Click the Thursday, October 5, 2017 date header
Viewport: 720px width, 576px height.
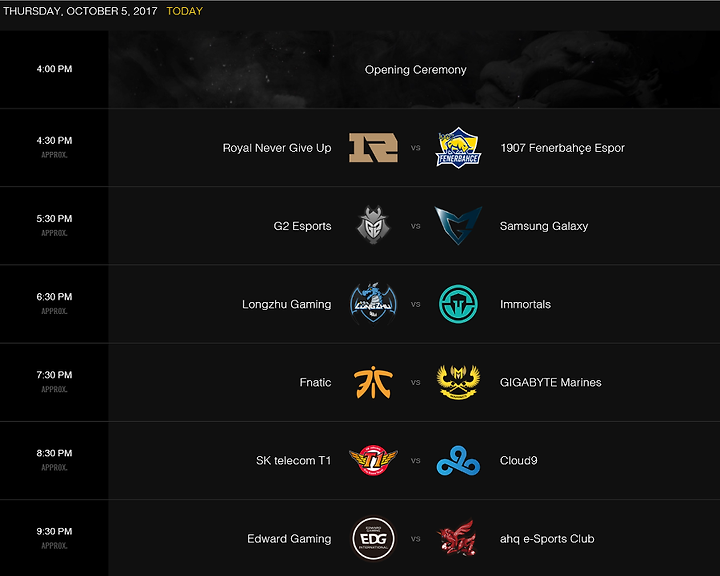(x=80, y=11)
